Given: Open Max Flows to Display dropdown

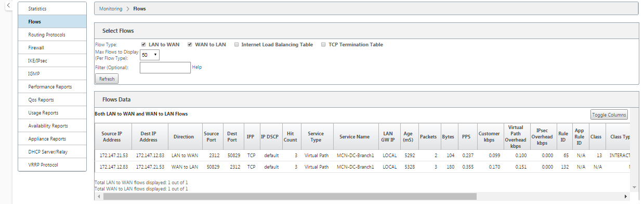Looking at the screenshot, I should (x=149, y=55).
